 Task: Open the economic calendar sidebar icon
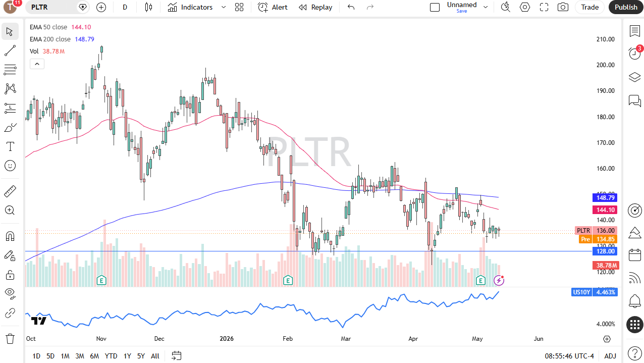pyautogui.click(x=634, y=255)
